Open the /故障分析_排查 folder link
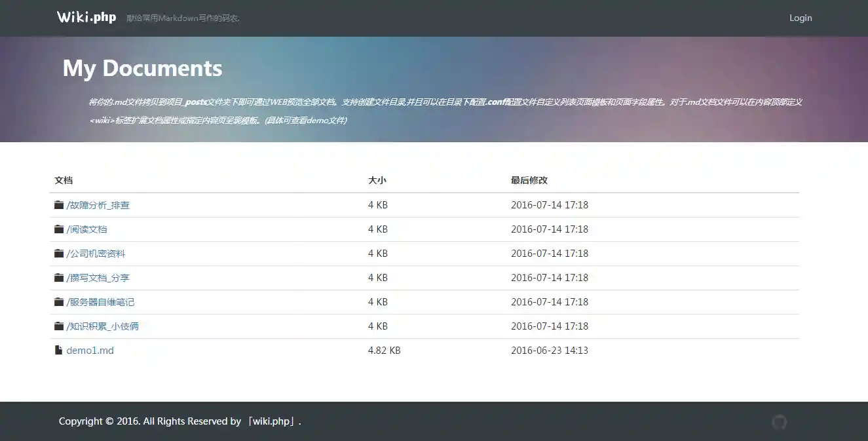Viewport: 868px width, 441px height. pyautogui.click(x=98, y=205)
